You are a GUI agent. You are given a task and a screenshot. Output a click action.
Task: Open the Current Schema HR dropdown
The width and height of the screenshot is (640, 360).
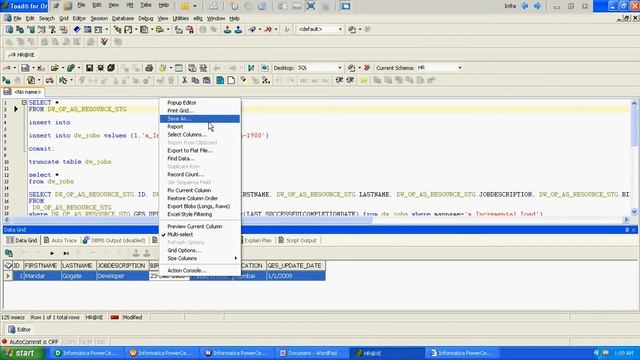pyautogui.click(x=460, y=68)
